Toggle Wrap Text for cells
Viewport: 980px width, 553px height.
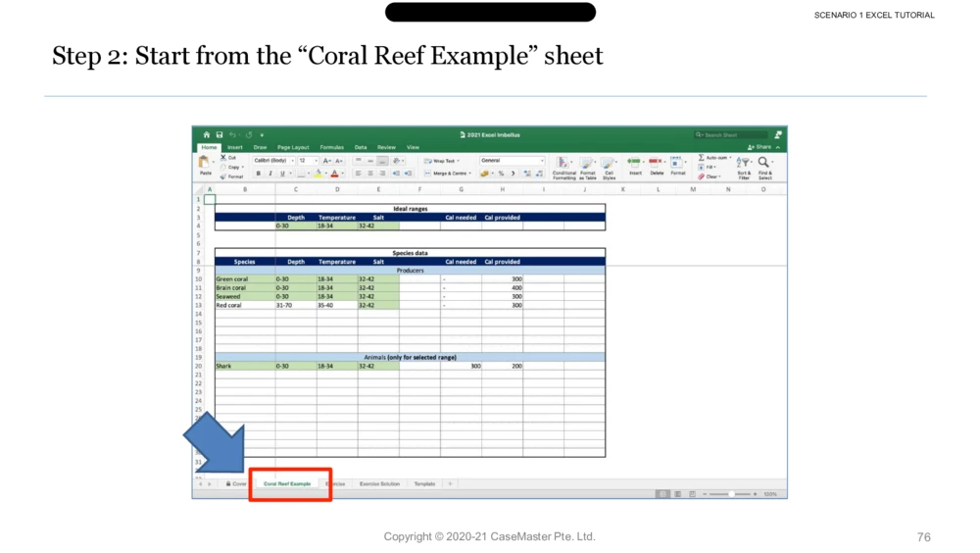(x=442, y=161)
